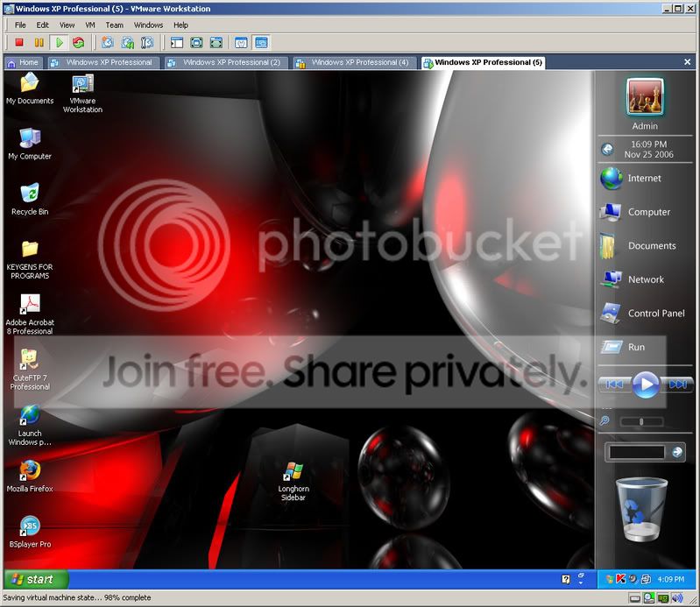The width and height of the screenshot is (700, 607).
Task: Open the VMware Workstation desktop shortcut
Action: (x=82, y=93)
